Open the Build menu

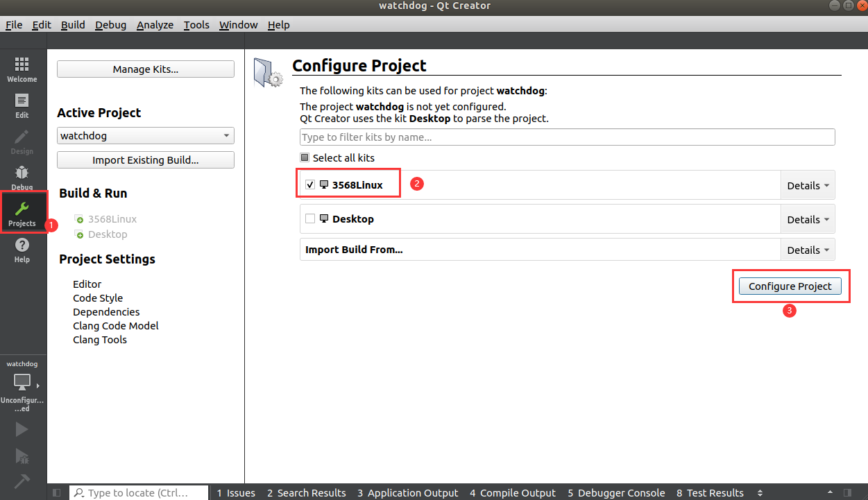click(x=73, y=25)
